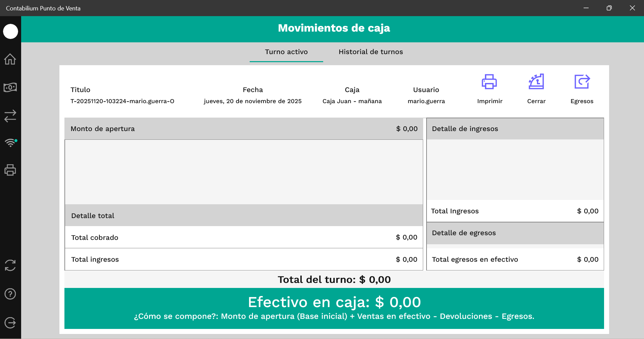
Task: Open the printer icon in sidebar
Action: tap(10, 170)
